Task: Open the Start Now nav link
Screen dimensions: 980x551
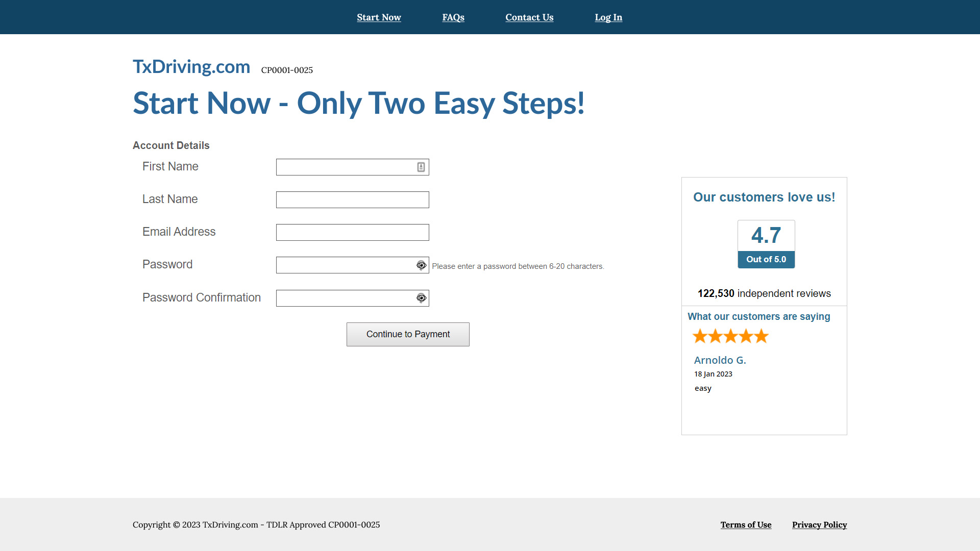Action: (379, 17)
